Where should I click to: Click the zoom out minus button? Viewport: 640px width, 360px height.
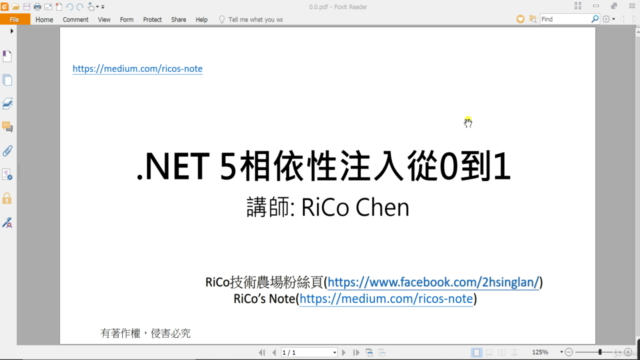pos(569,352)
